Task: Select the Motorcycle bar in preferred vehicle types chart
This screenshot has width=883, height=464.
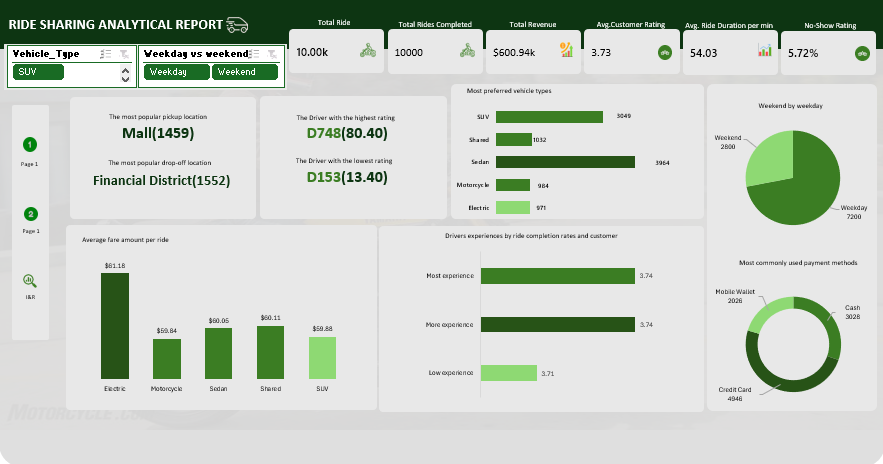Action: pyautogui.click(x=513, y=185)
